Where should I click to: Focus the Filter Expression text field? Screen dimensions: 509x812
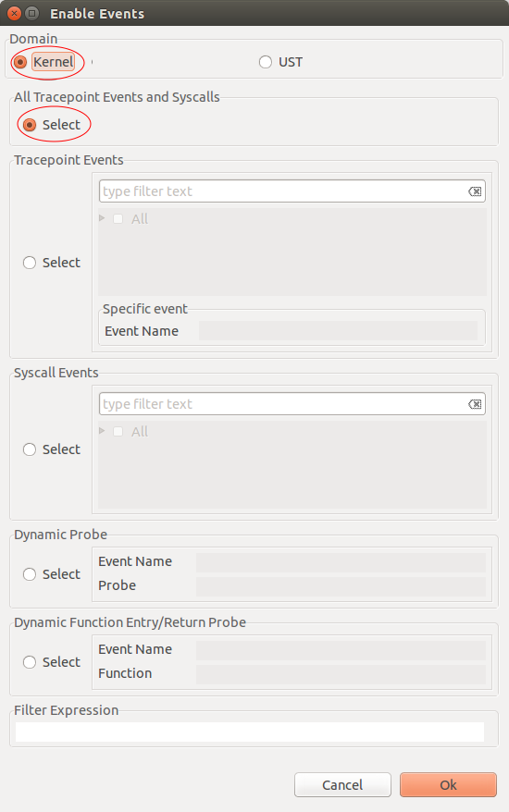[250, 732]
